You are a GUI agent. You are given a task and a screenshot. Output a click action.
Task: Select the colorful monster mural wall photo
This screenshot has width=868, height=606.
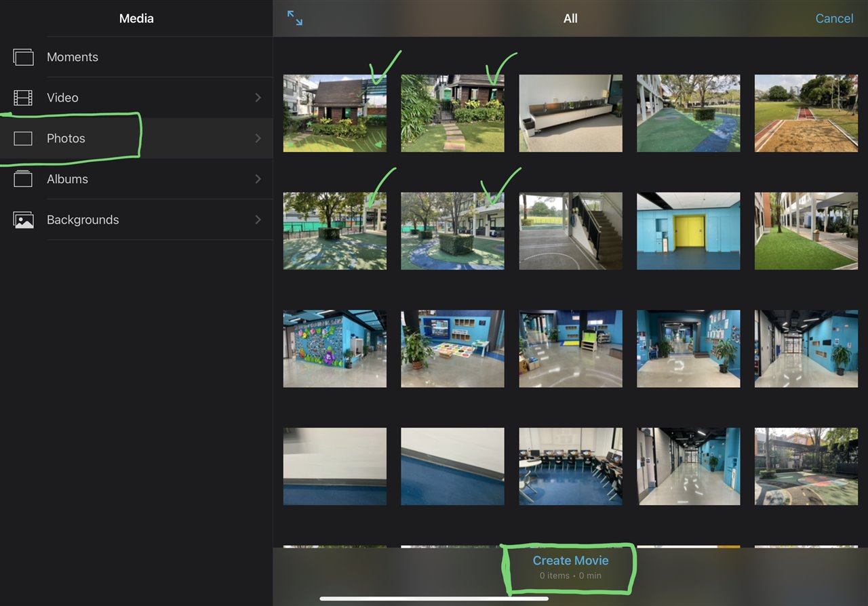click(335, 349)
